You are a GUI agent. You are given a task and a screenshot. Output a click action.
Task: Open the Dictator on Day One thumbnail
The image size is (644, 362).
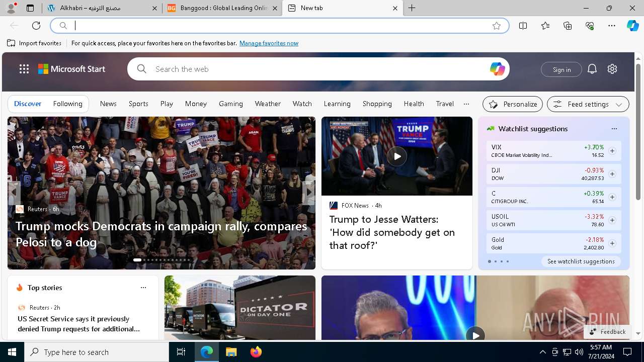pos(240,308)
